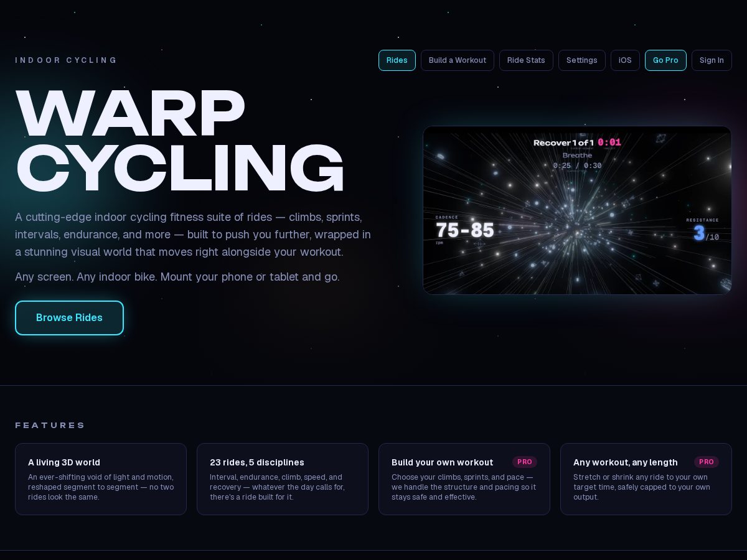Open Build a Workout page
The width and height of the screenshot is (747, 560).
pyautogui.click(x=458, y=60)
